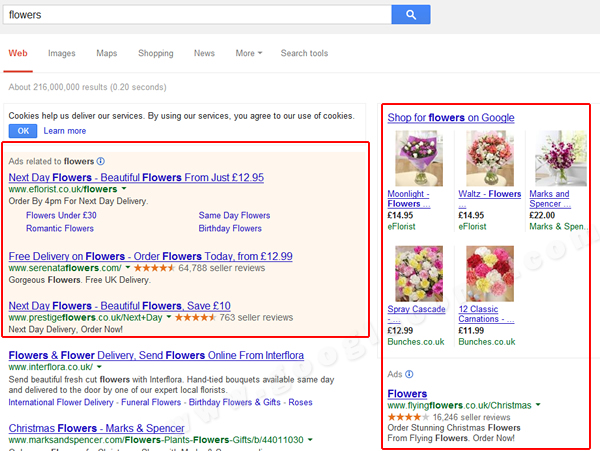Screen dimensions: 600x451
Task: Open Search tools options
Action: [x=304, y=53]
